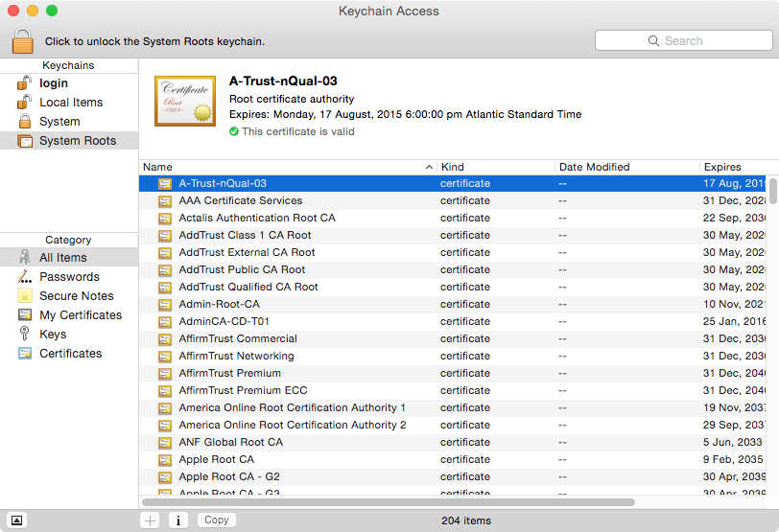The height and width of the screenshot is (532, 779).
Task: Show the Passwords category
Action: pyautogui.click(x=69, y=277)
